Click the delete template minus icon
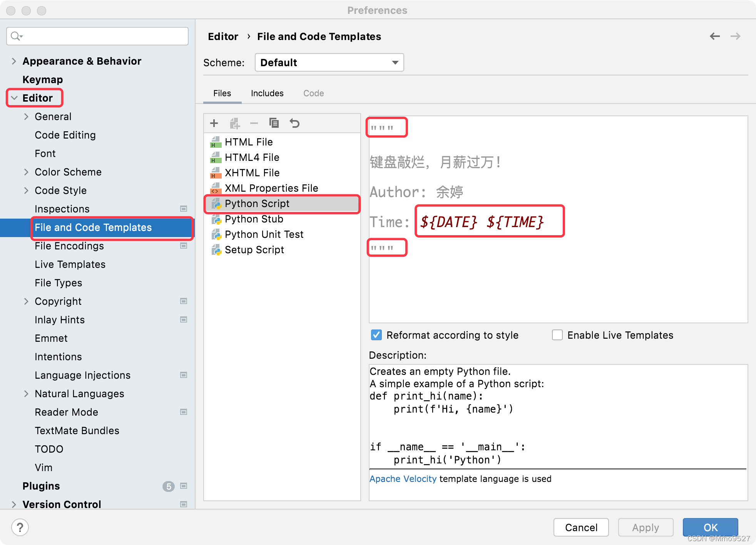Viewport: 756px width, 545px height. coord(254,123)
